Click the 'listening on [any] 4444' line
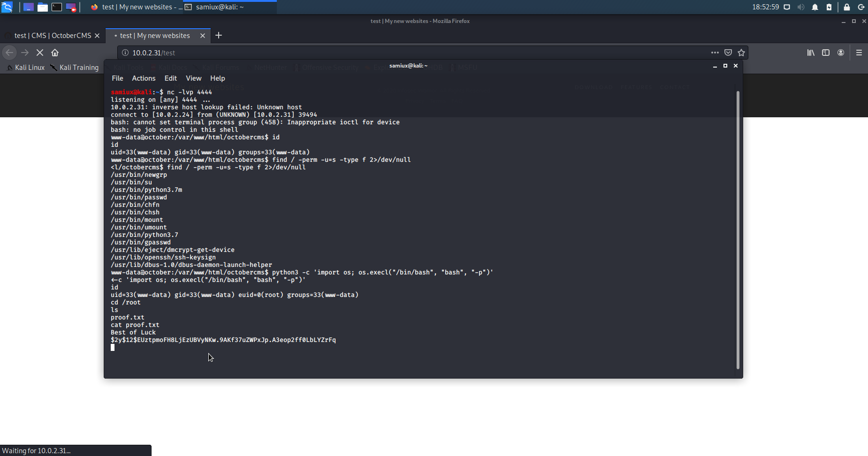The height and width of the screenshot is (456, 868). [160, 99]
